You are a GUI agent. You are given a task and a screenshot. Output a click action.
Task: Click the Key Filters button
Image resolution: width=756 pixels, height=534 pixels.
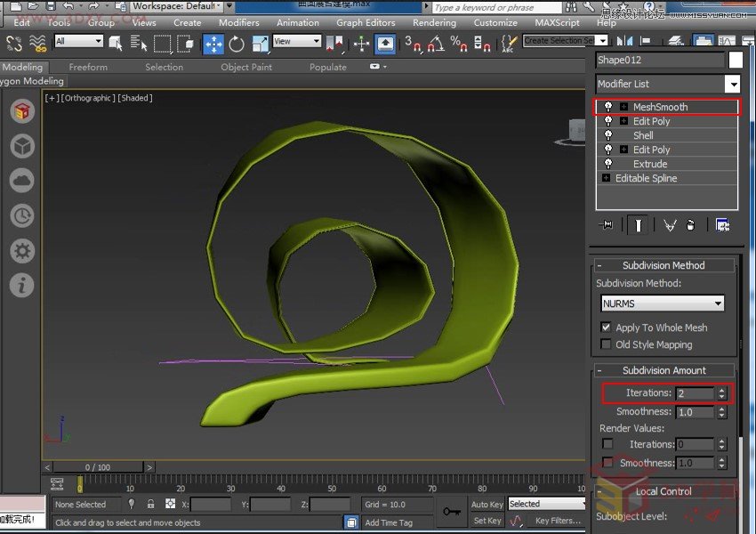click(558, 521)
